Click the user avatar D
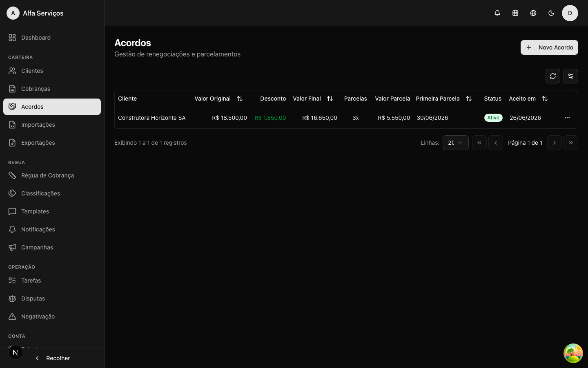The image size is (588, 368). (x=570, y=13)
